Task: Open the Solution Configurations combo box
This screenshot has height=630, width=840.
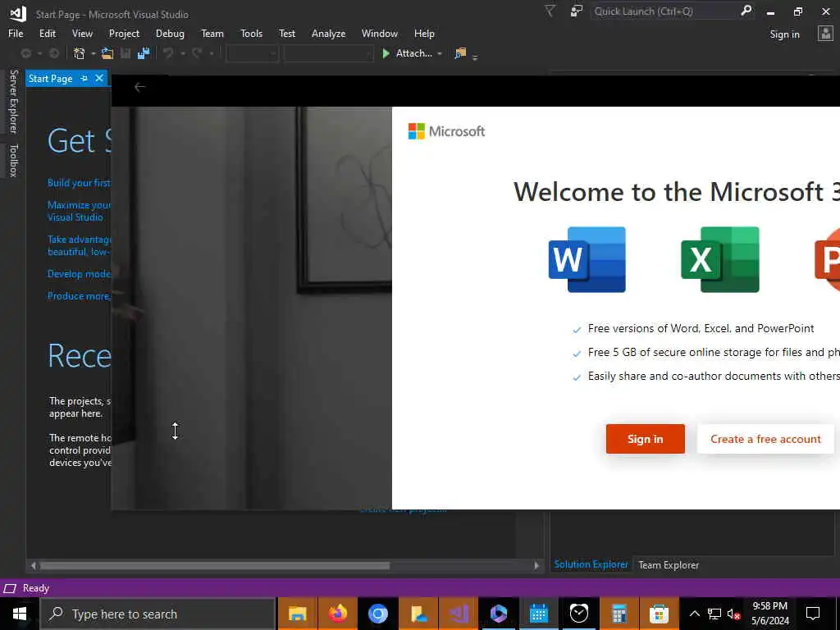Action: tap(253, 53)
